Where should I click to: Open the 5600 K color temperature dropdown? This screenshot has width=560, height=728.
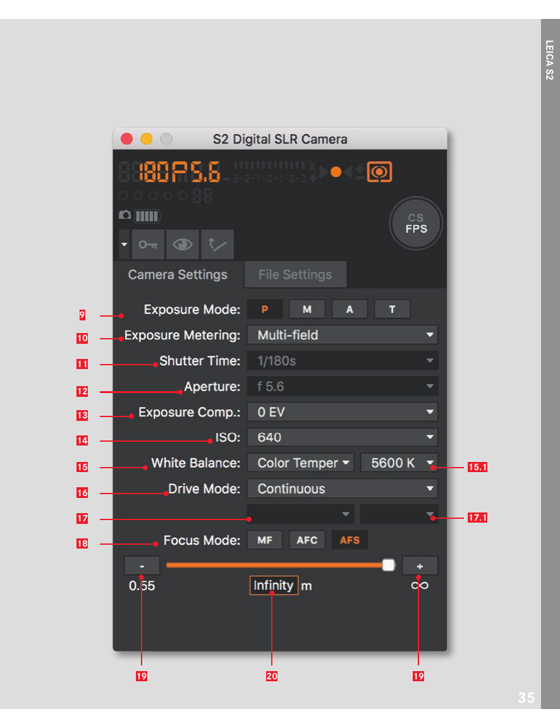click(x=399, y=463)
